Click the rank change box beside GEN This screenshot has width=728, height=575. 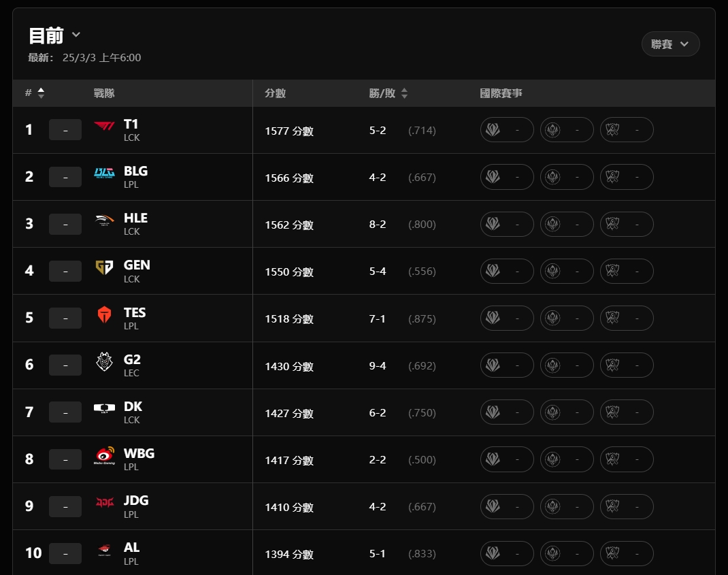click(x=65, y=271)
